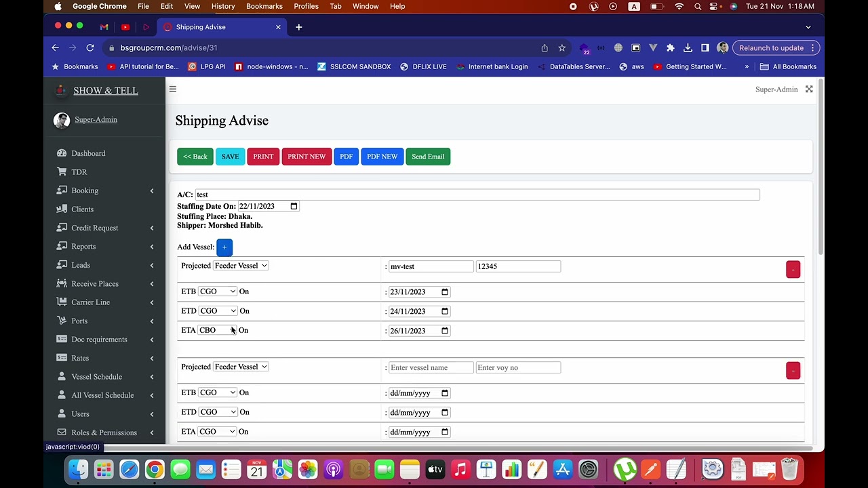The width and height of the screenshot is (868, 488).
Task: Click the Users sidebar icon
Action: tap(62, 414)
